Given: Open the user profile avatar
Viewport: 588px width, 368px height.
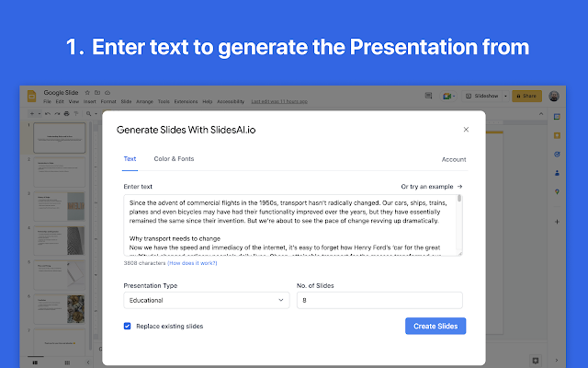Looking at the screenshot, I should point(555,96).
